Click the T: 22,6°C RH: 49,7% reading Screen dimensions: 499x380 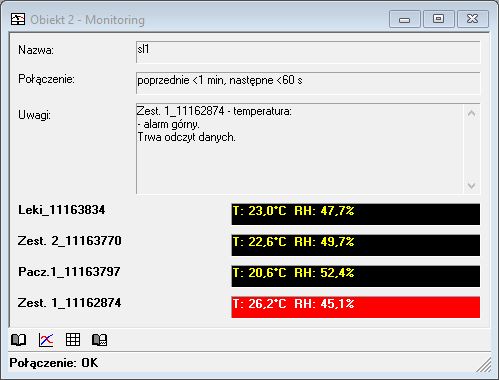tap(356, 245)
